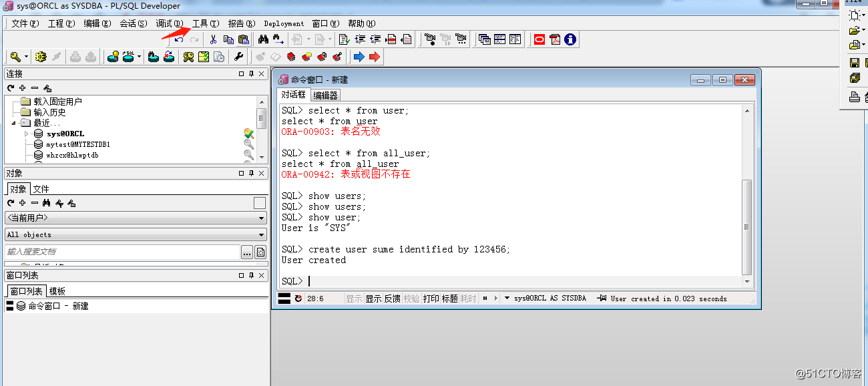This screenshot has width=868, height=386.
Task: Open the Log on key dropdown arrow
Action: click(x=26, y=57)
